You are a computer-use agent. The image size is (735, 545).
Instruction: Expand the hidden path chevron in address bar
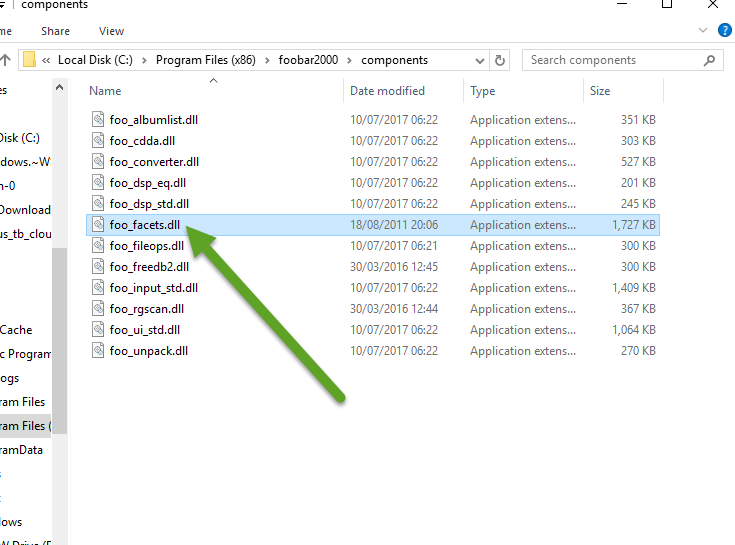point(47,60)
